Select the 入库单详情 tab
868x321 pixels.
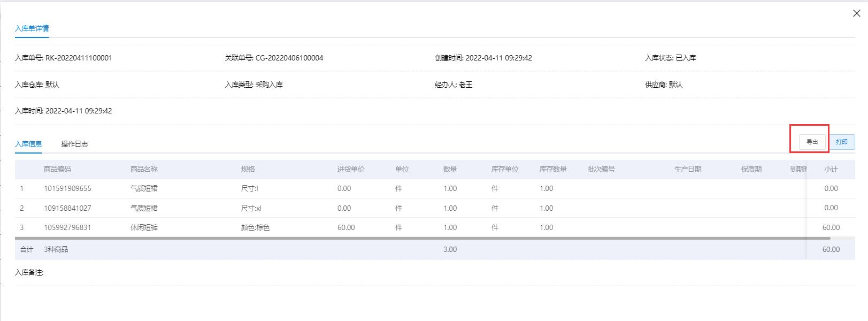tap(32, 28)
